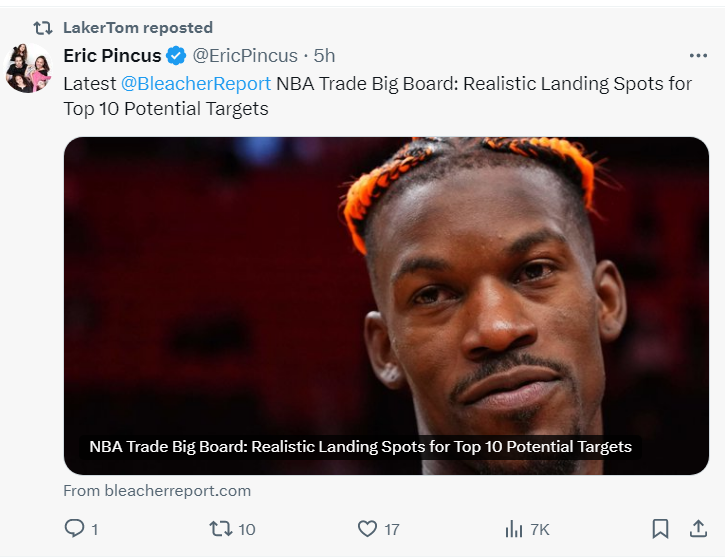
Task: Repost the tweet using the retweet icon
Action: (219, 529)
